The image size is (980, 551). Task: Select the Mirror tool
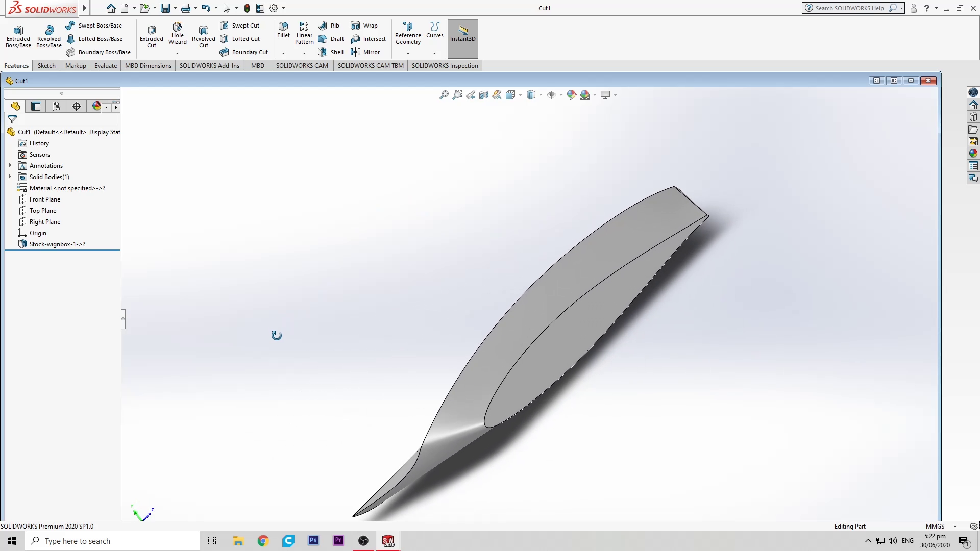pos(365,52)
